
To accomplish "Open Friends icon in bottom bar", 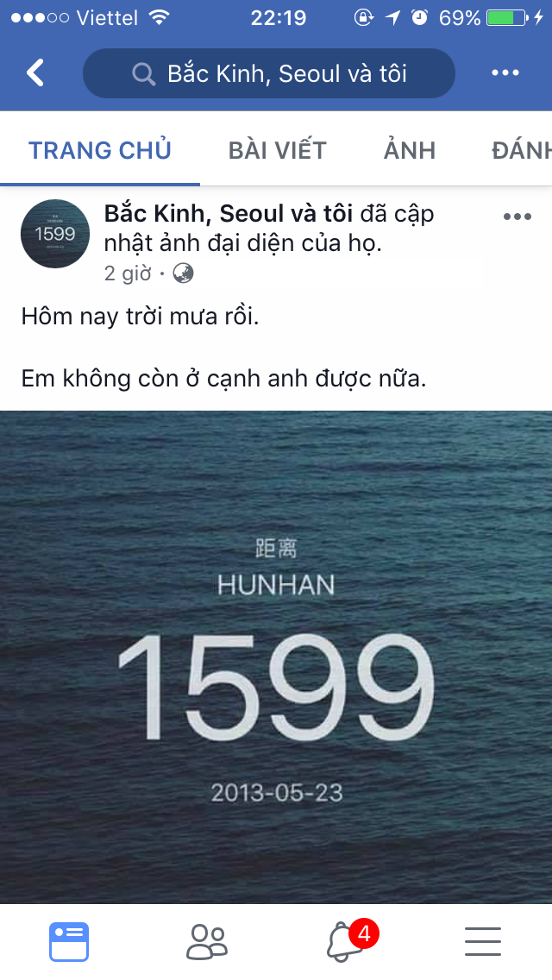I will click(207, 941).
